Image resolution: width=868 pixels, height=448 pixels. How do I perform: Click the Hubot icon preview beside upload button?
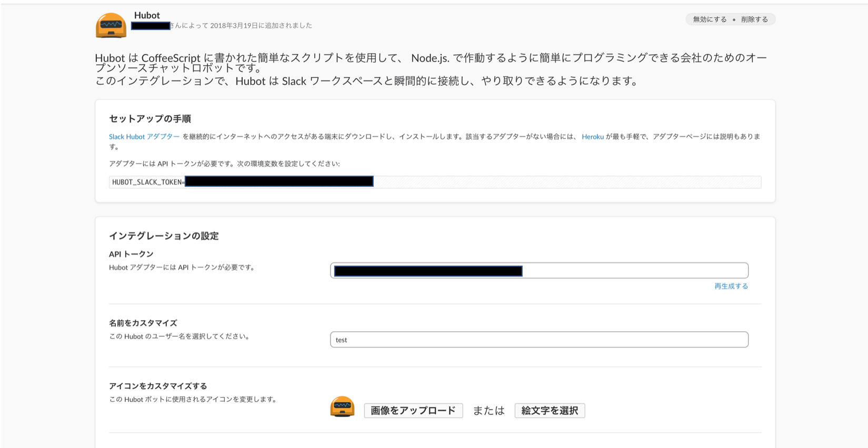click(x=342, y=406)
